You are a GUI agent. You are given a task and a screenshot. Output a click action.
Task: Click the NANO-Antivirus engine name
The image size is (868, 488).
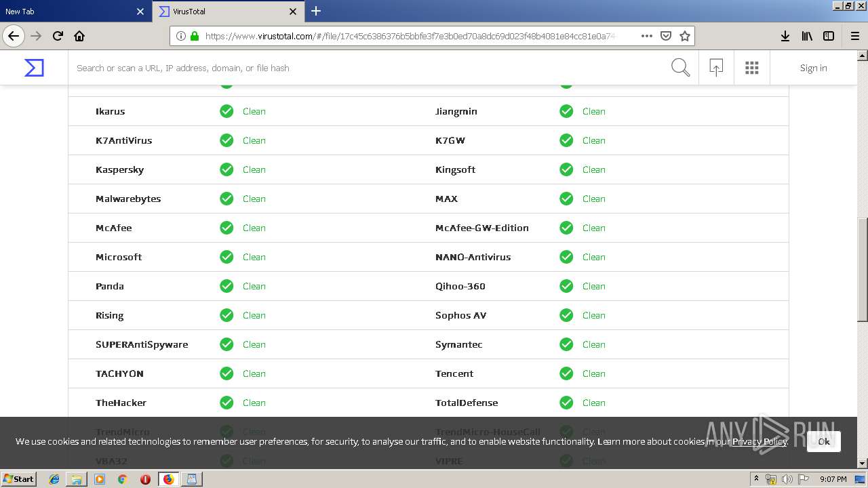click(473, 257)
